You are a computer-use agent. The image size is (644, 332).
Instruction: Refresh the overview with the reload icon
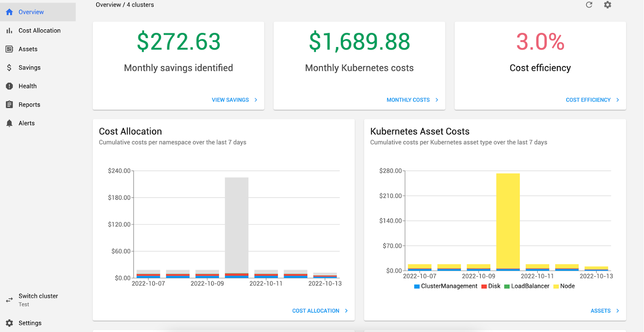click(589, 5)
